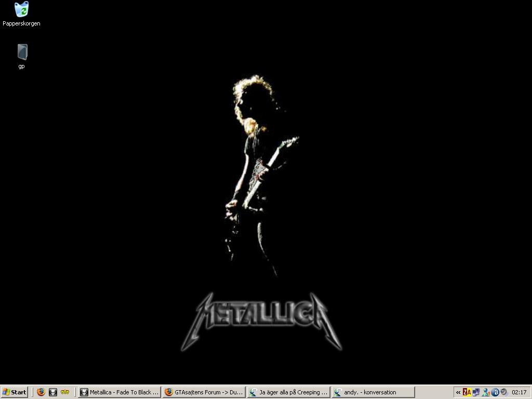Click the blue 'a' tray icon

click(495, 393)
